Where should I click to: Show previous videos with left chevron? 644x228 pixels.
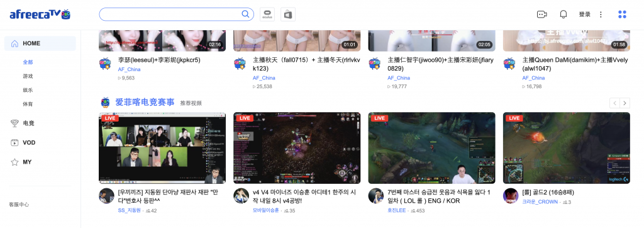pos(614,103)
